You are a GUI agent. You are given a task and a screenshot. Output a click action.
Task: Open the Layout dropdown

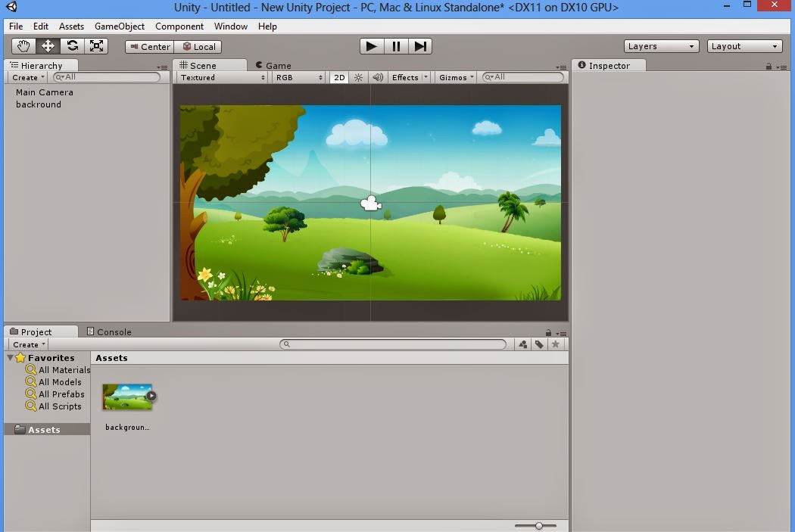point(744,46)
